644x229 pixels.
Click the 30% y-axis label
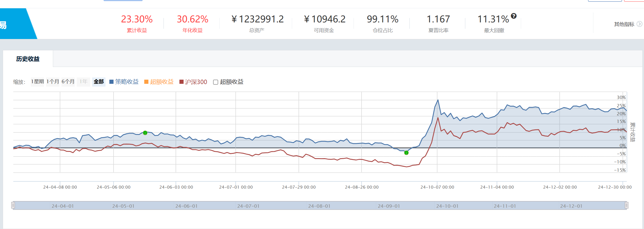[621, 97]
